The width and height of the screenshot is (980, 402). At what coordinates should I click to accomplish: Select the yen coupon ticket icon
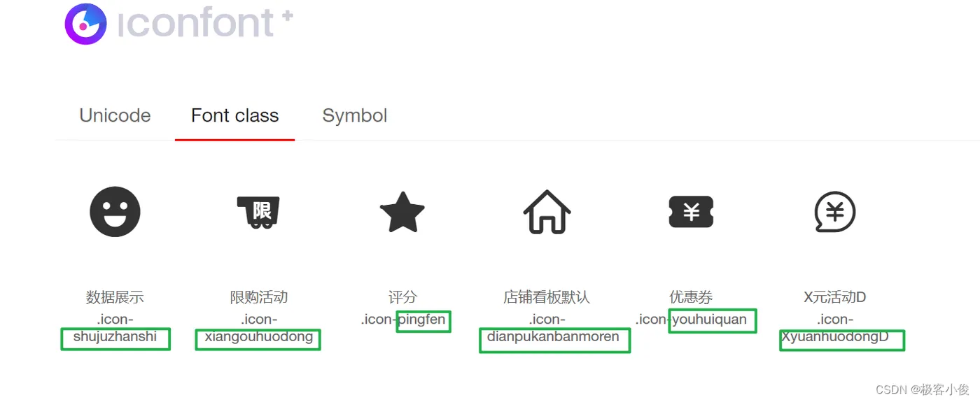pyautogui.click(x=691, y=211)
